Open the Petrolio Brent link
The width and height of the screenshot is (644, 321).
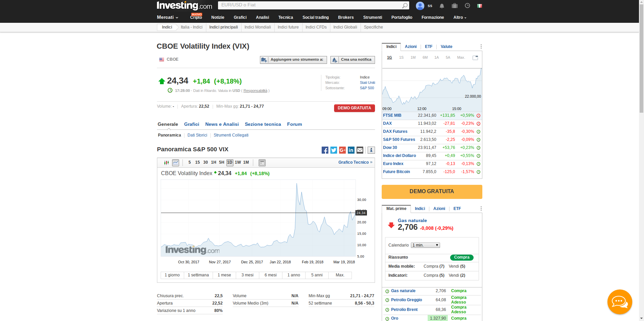pyautogui.click(x=404, y=310)
